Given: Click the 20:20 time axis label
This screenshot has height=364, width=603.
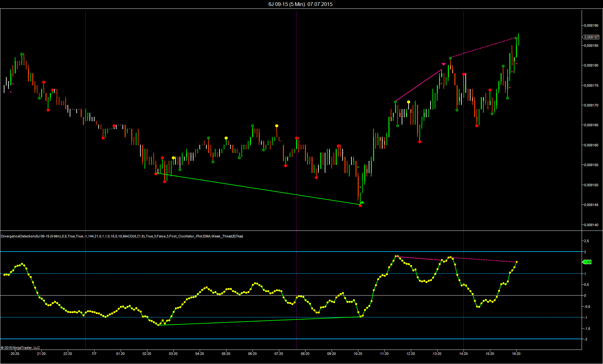Looking at the screenshot, I should pyautogui.click(x=15, y=354).
